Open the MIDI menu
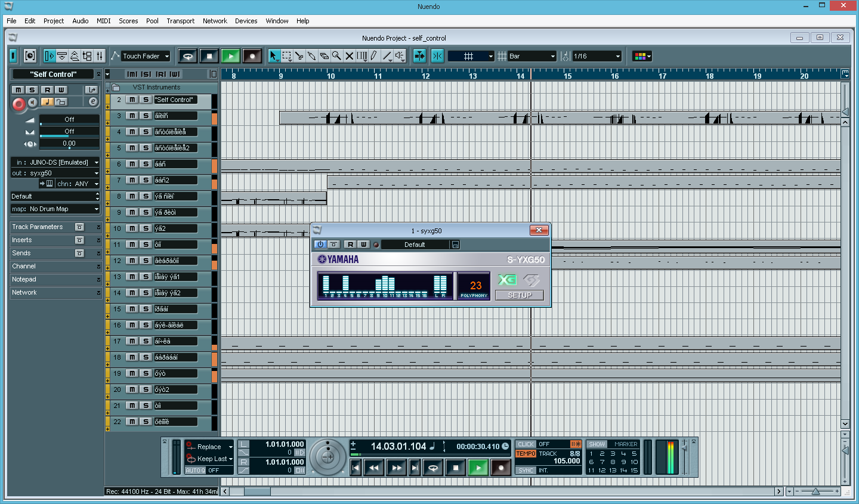Screen dimensions: 859x504 coord(104,21)
